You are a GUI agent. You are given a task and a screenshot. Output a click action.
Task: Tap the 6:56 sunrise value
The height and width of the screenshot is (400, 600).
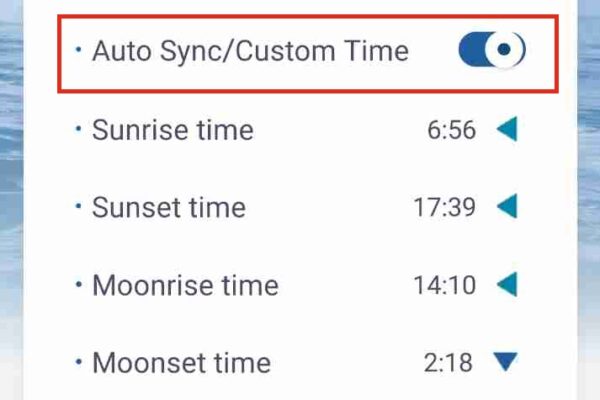(451, 130)
